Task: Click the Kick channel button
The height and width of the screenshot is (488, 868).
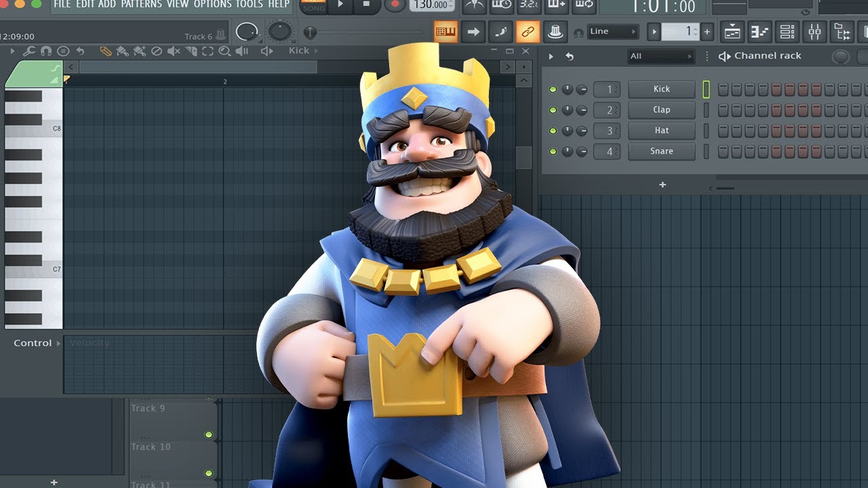Action: (661, 89)
